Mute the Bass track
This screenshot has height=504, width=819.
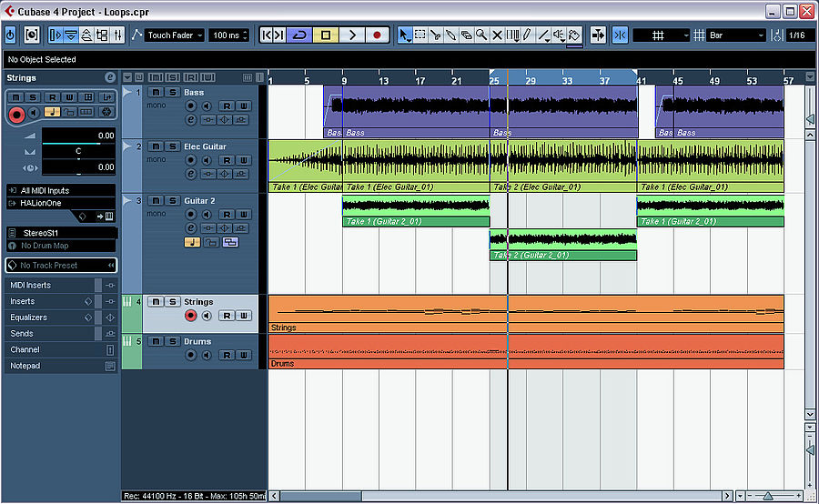click(x=156, y=92)
